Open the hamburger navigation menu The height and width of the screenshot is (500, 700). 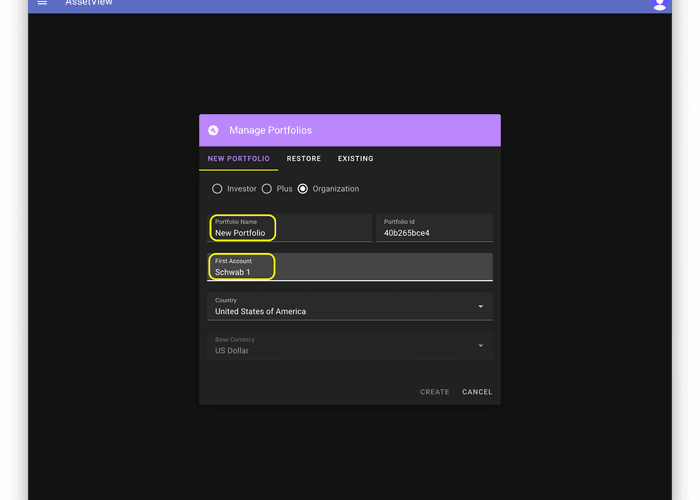[x=42, y=4]
